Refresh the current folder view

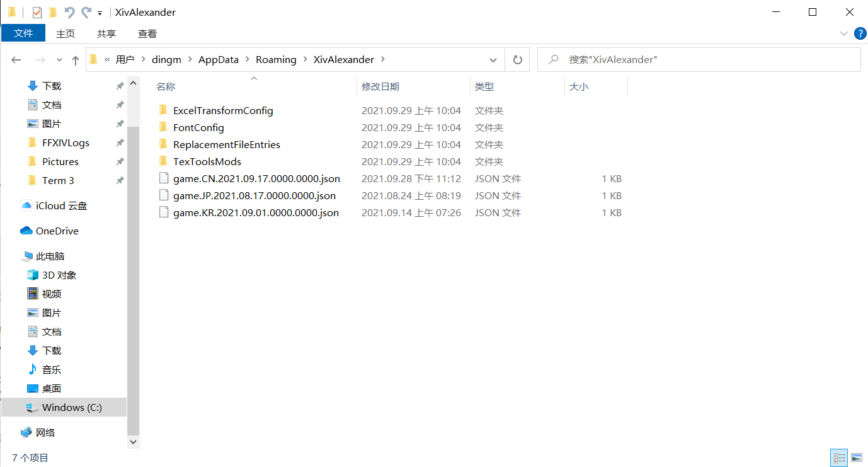(518, 60)
